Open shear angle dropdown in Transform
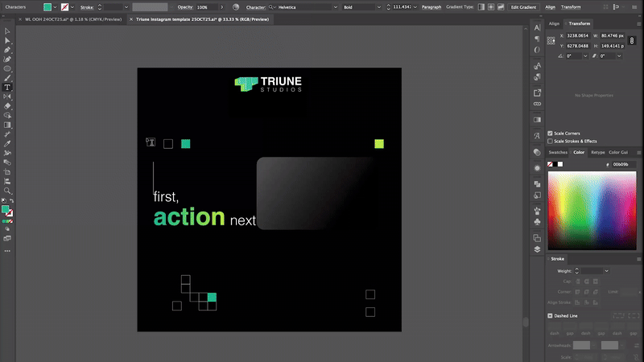 (x=619, y=56)
